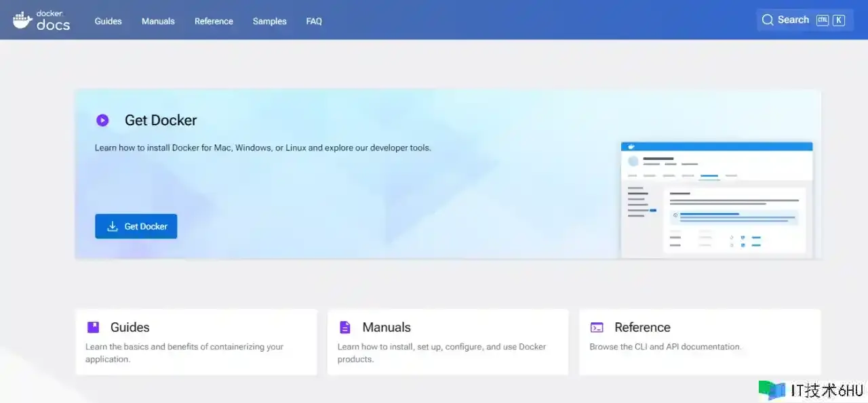Viewport: 868px width, 403px height.
Task: Go to Reference in the top navigation
Action: point(214,21)
